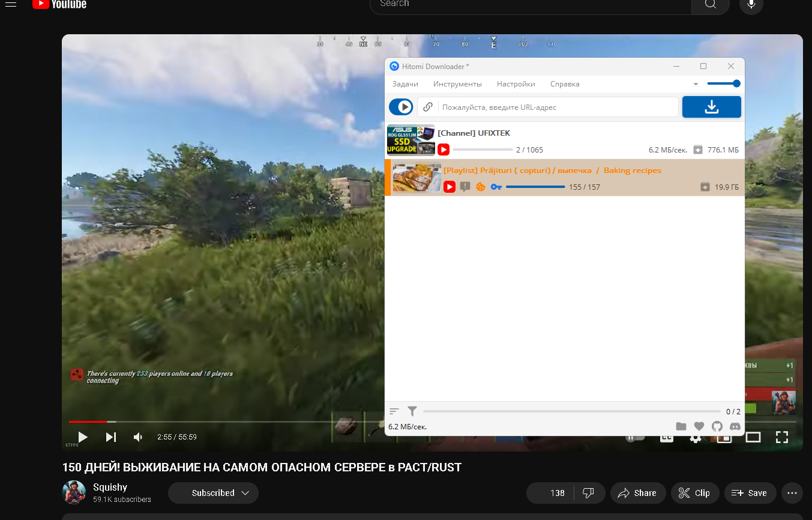Open more actions three-dot menu
Image resolution: width=812 pixels, height=520 pixels.
[x=792, y=493]
